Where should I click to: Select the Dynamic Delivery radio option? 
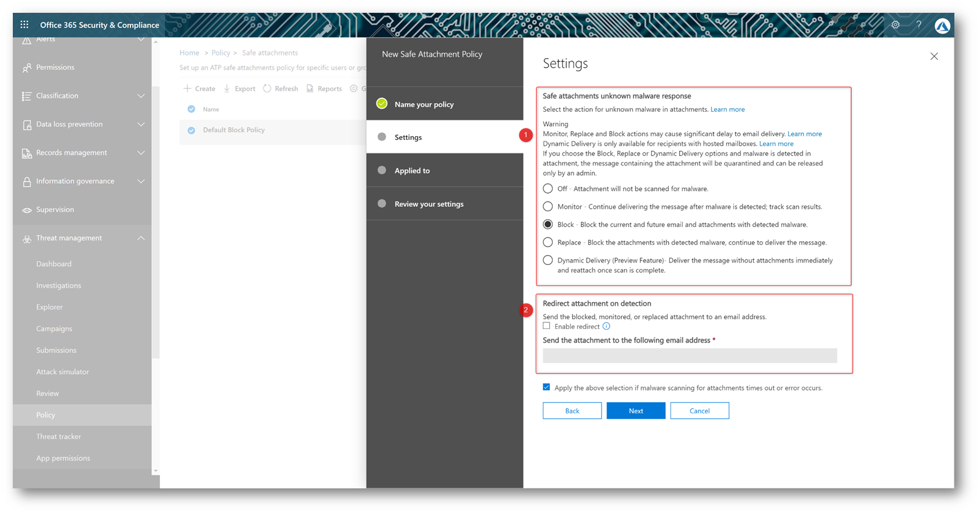pos(548,260)
